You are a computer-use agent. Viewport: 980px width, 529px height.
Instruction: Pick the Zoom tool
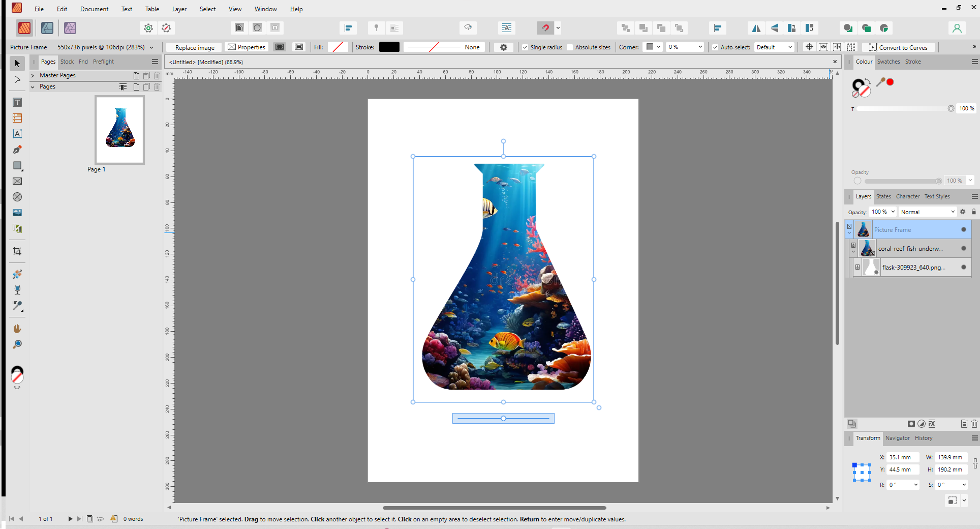(x=17, y=344)
